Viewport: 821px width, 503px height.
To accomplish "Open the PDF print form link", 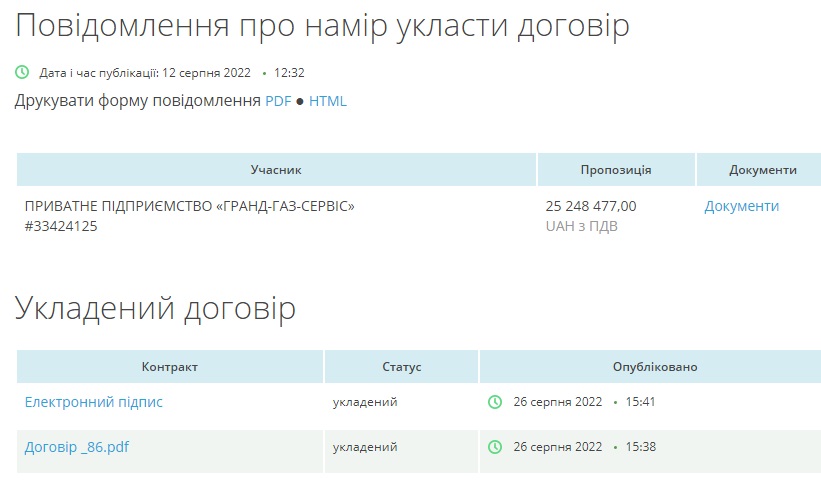I will pos(278,100).
